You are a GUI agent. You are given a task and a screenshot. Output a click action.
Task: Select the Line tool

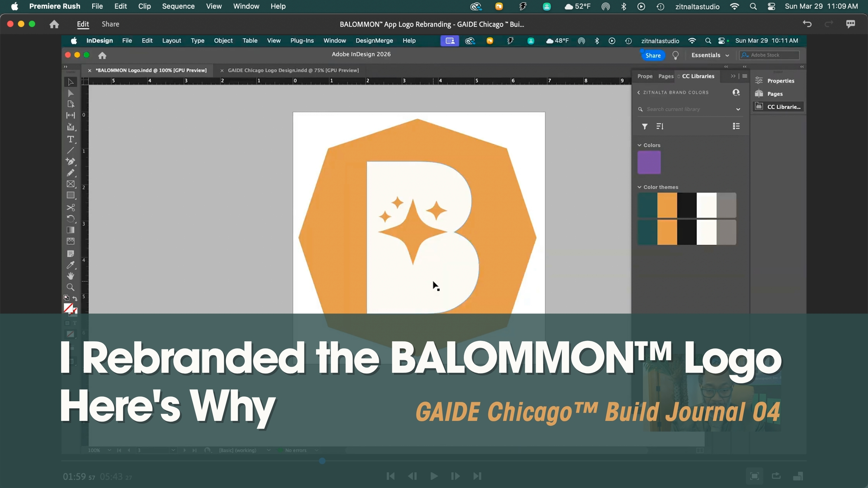[x=71, y=150]
